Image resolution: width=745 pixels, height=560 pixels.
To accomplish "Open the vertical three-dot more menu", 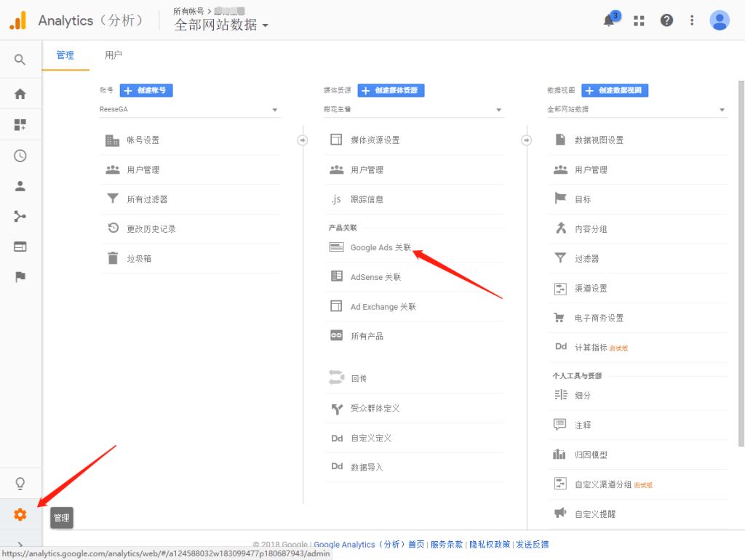I will pos(692,20).
